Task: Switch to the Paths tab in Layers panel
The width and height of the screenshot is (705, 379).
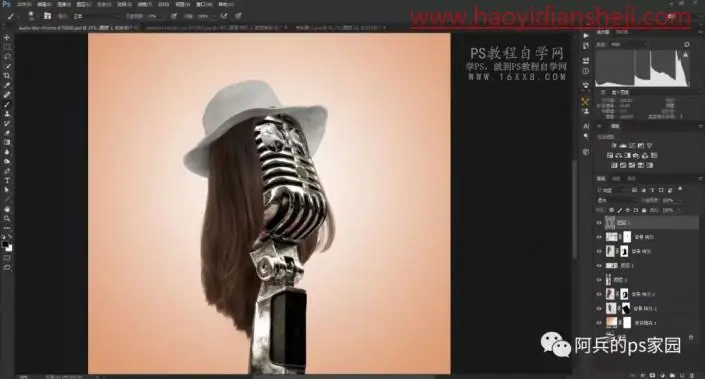Action: coord(631,178)
